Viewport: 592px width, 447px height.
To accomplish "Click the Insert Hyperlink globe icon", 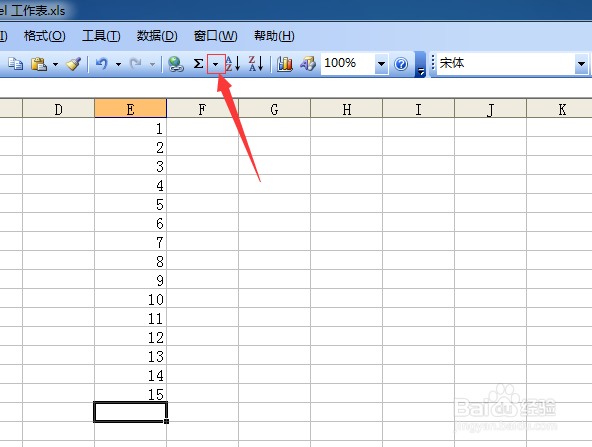I will (x=176, y=64).
